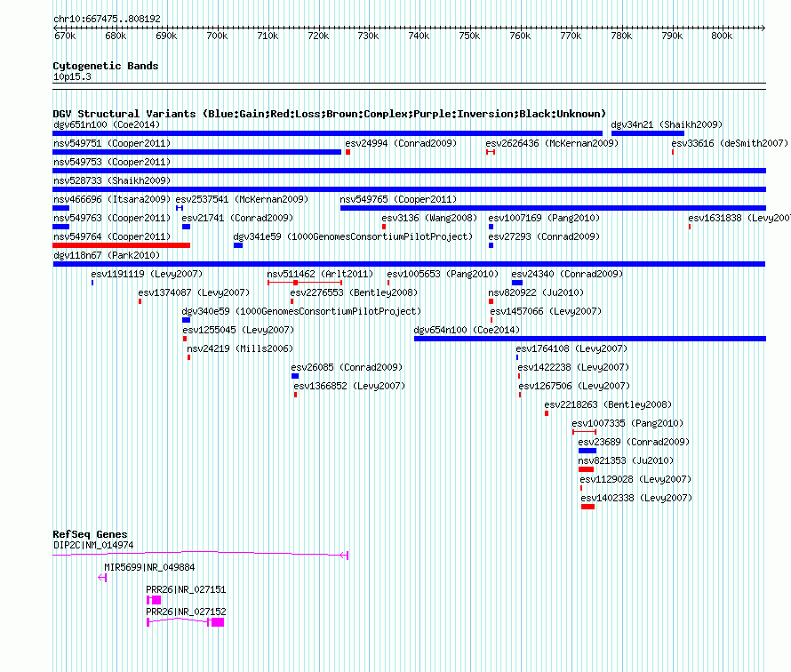
Task: Select the esv26085 (Conrad2009) blue marker
Action: tap(295, 376)
